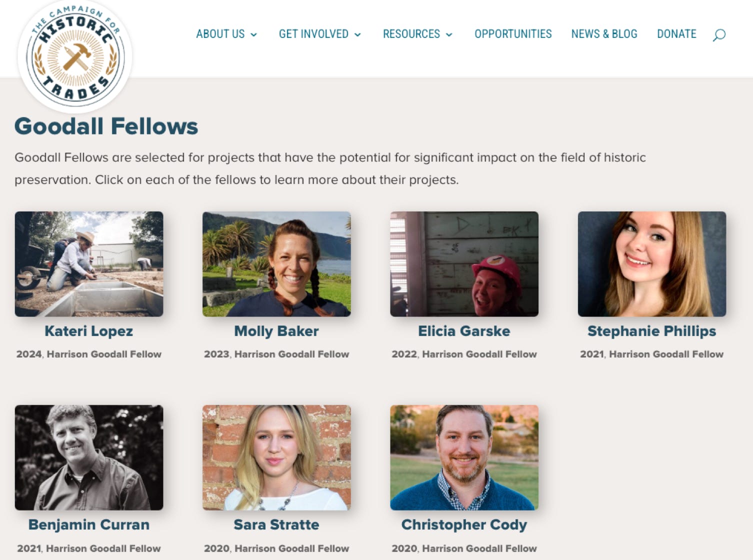Image resolution: width=753 pixels, height=560 pixels.
Task: Select Sara Stratte's photo thumbnail
Action: pyautogui.click(x=276, y=457)
